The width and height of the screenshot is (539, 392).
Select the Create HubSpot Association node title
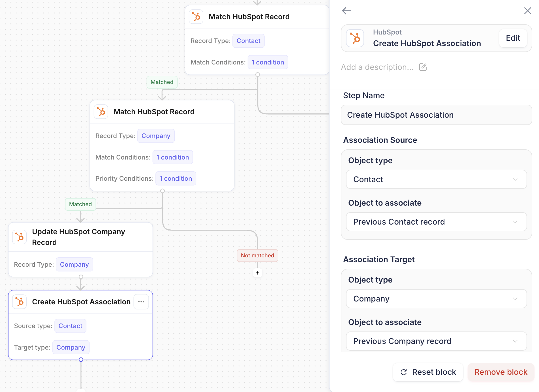click(x=81, y=302)
